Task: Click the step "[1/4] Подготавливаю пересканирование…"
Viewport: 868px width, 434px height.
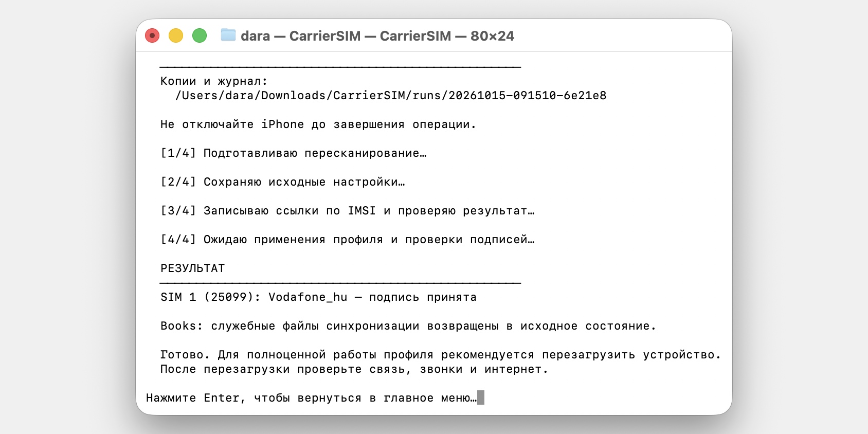Action: (x=294, y=153)
